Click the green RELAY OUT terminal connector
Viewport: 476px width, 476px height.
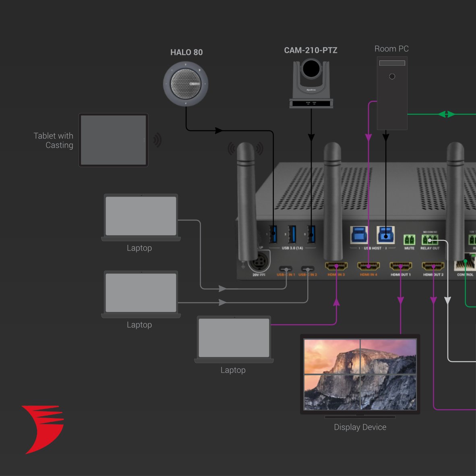(430, 240)
